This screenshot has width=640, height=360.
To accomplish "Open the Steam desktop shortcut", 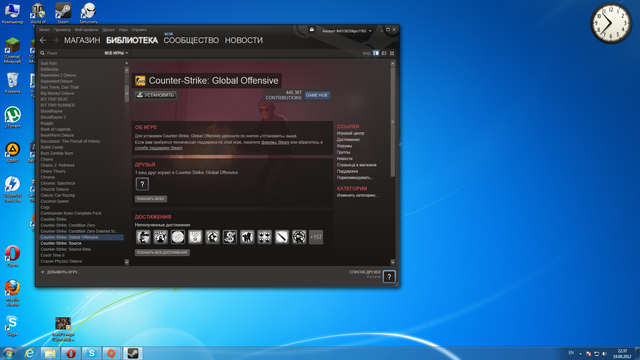I will [x=63, y=13].
